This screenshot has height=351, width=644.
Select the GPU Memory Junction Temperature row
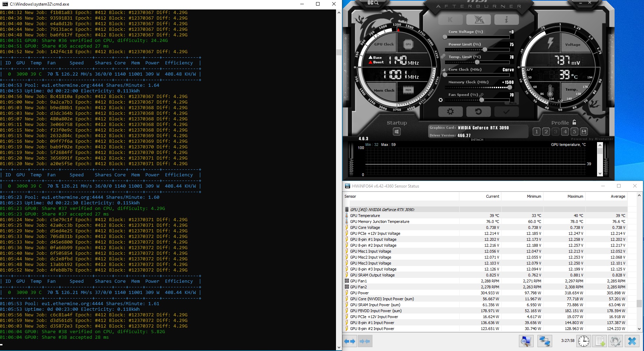[x=485, y=222]
